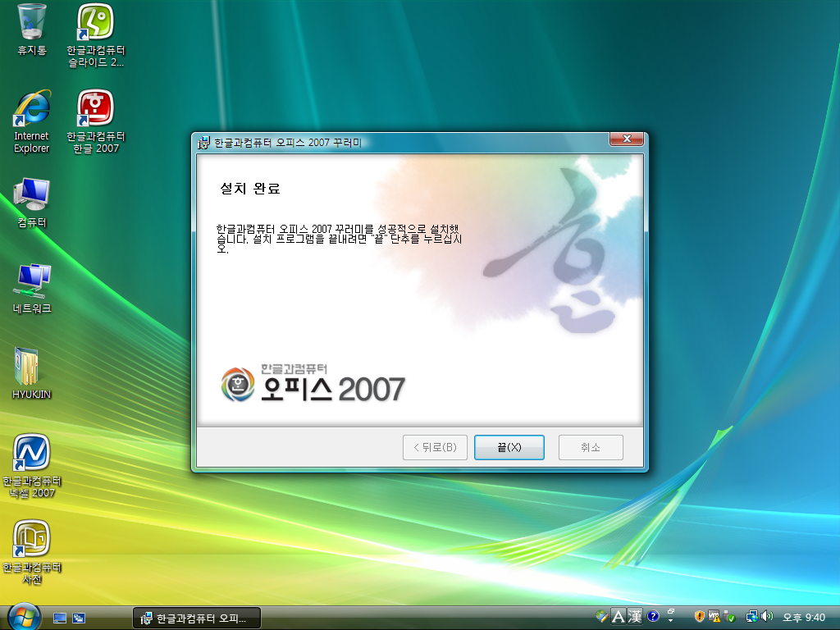Click the 설치 완료 heading text
The height and width of the screenshot is (630, 840).
(x=250, y=189)
